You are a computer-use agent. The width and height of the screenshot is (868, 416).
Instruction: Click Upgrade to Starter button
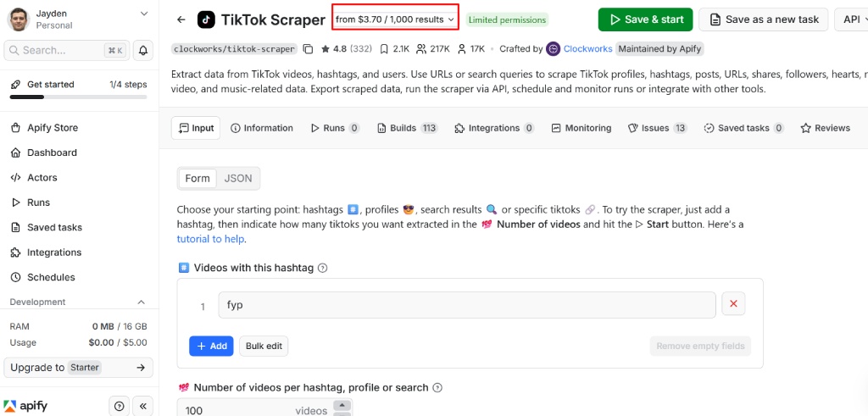(79, 368)
